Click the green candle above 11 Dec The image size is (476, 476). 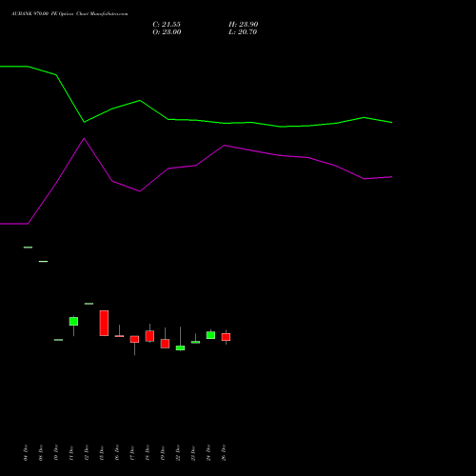[73, 321]
